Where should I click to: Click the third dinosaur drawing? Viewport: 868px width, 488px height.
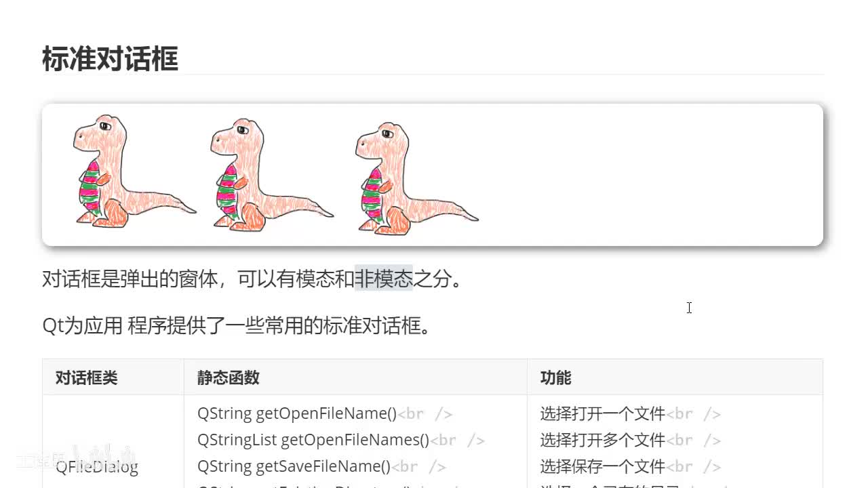tap(416, 178)
